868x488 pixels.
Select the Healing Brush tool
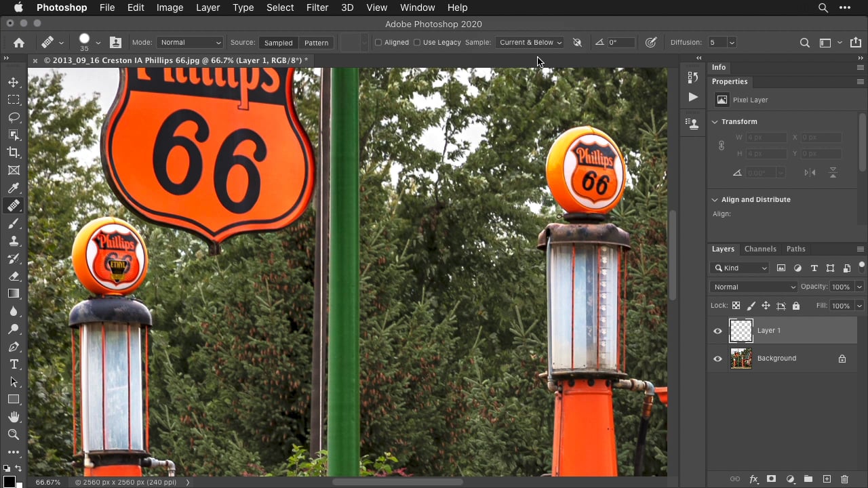click(14, 205)
